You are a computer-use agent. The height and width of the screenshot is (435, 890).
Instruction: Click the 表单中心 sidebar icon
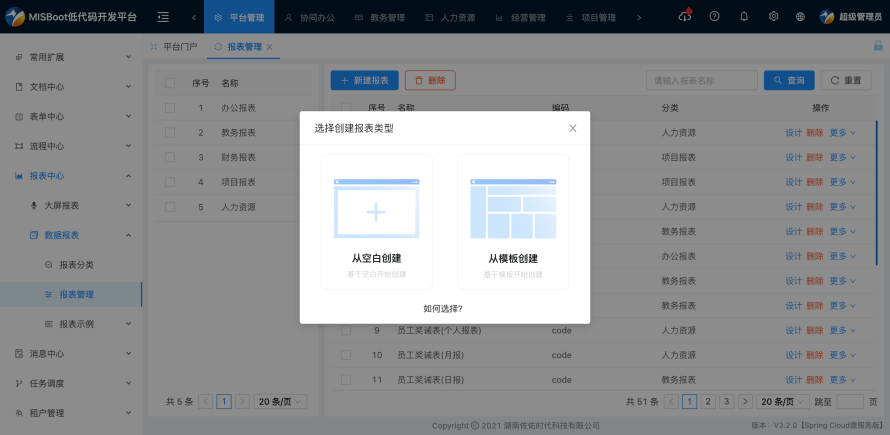19,116
